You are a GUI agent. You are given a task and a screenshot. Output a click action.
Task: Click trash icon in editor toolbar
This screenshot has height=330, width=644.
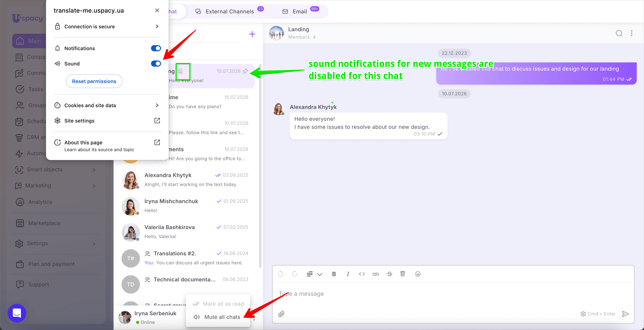402,274
